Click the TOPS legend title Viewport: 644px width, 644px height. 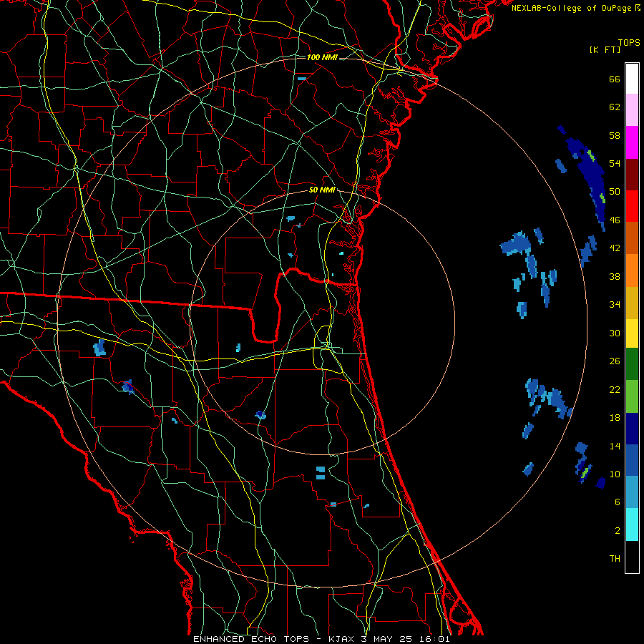click(629, 43)
